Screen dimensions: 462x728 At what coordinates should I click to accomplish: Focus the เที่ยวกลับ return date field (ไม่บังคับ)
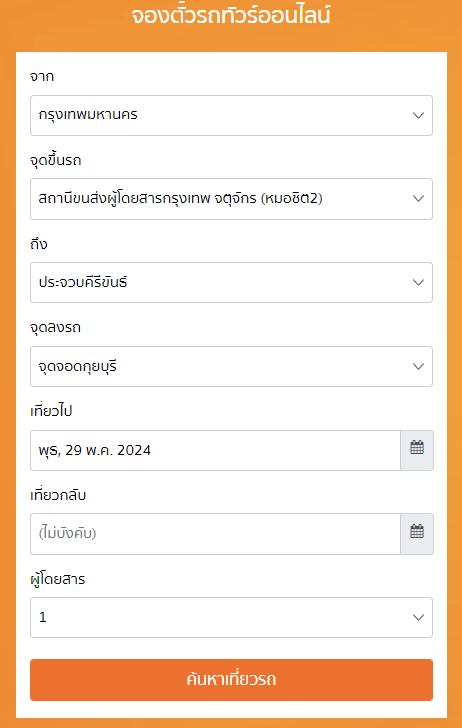(215, 534)
